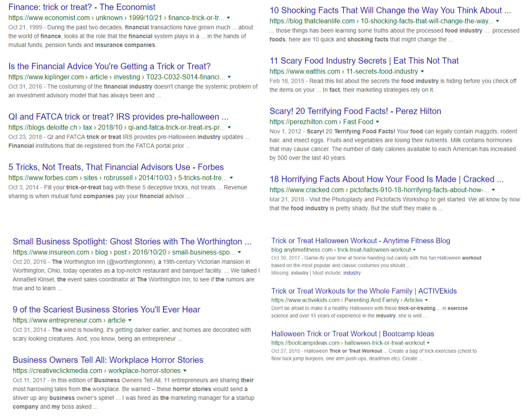This screenshot has height=420, width=529.
Task: Expand dropdown arrow beside cracked.com URL
Action: (493, 190)
